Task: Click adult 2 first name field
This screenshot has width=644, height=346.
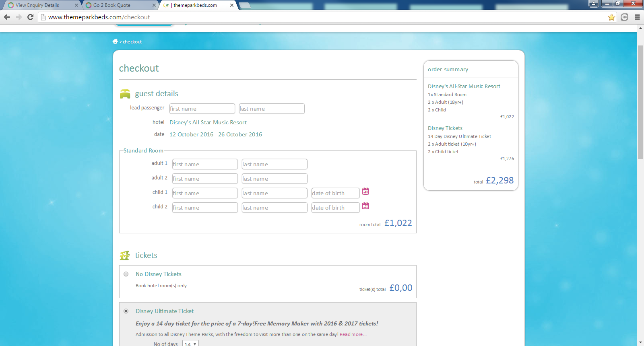Action: pos(205,179)
